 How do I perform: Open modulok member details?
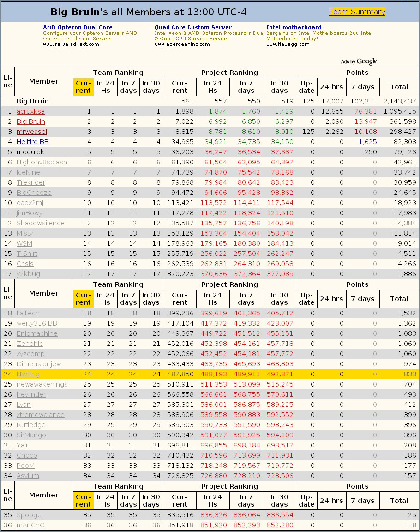coord(30,152)
